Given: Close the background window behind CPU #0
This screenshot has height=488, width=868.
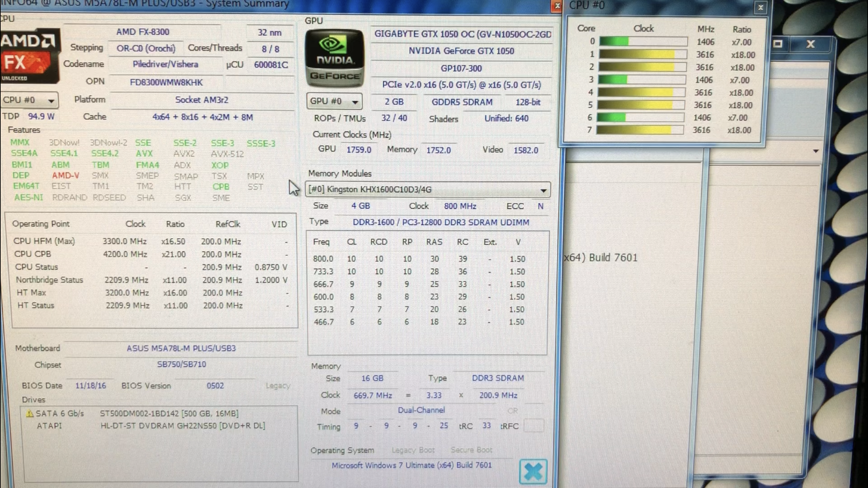Looking at the screenshot, I should 810,44.
